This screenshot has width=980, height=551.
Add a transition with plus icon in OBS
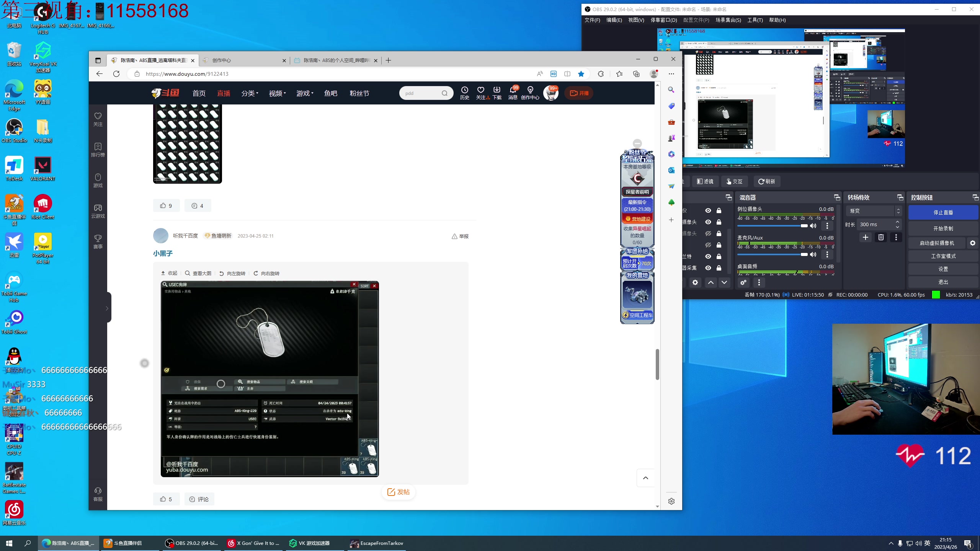865,237
